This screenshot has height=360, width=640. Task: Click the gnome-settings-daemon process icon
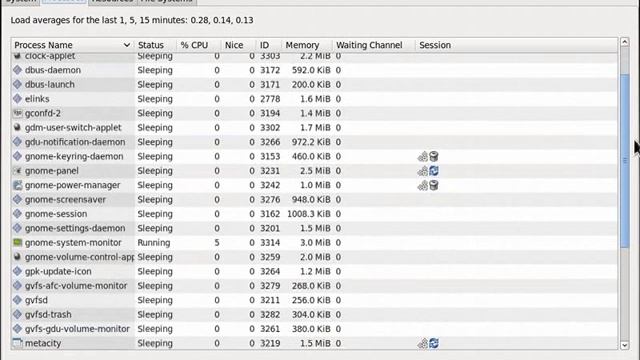coord(17,228)
